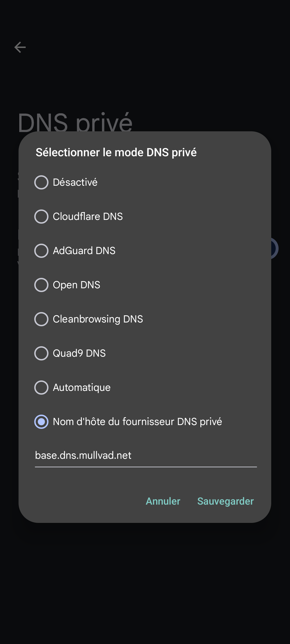Image resolution: width=290 pixels, height=644 pixels.
Task: Choose the Quad9 DNS radio option
Action: click(41, 353)
